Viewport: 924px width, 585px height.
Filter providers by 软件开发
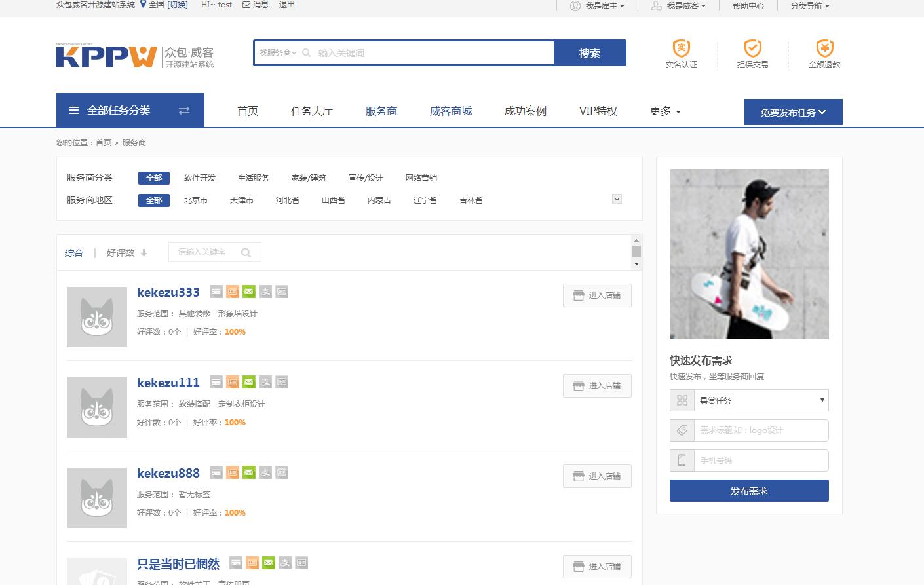[200, 178]
